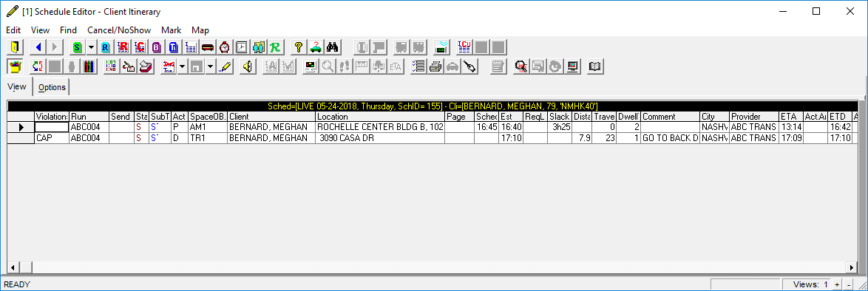Open the Edit menu
Image resolution: width=868 pixels, height=291 pixels.
point(14,30)
